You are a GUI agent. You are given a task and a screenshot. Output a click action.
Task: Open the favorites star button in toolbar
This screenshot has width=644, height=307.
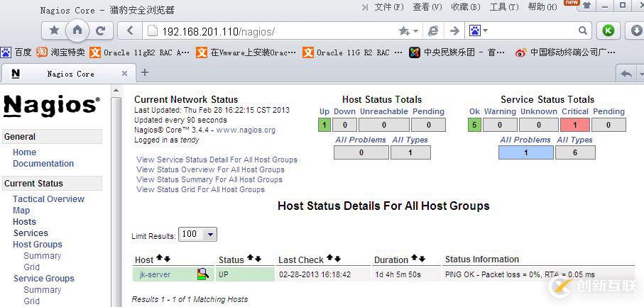coord(54,30)
